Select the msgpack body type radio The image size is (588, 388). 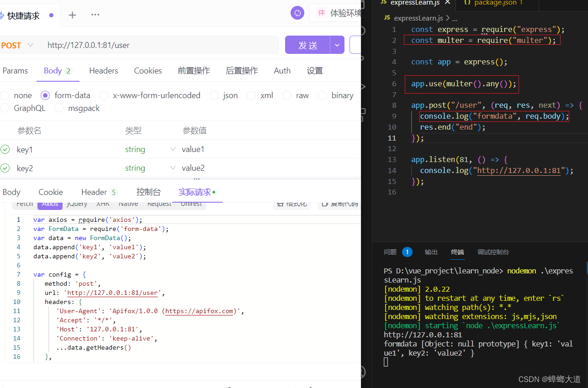pos(59,108)
